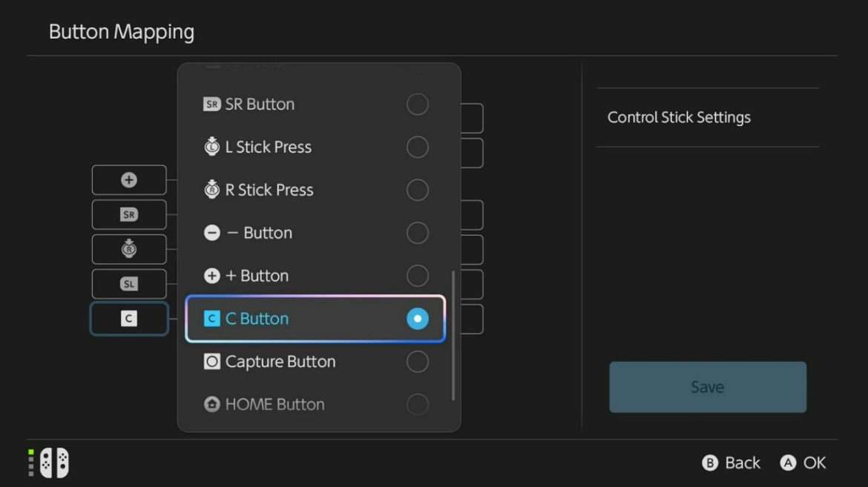The width and height of the screenshot is (868, 487).
Task: Click the "+ Button" text
Action: (x=257, y=276)
